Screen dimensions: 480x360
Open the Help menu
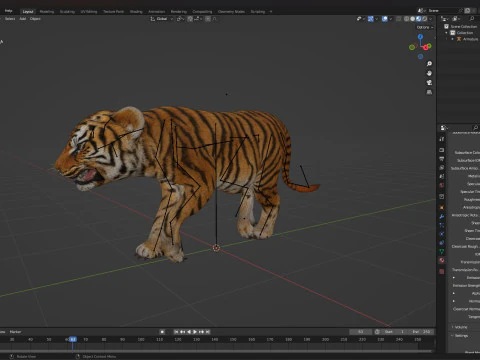click(x=8, y=11)
